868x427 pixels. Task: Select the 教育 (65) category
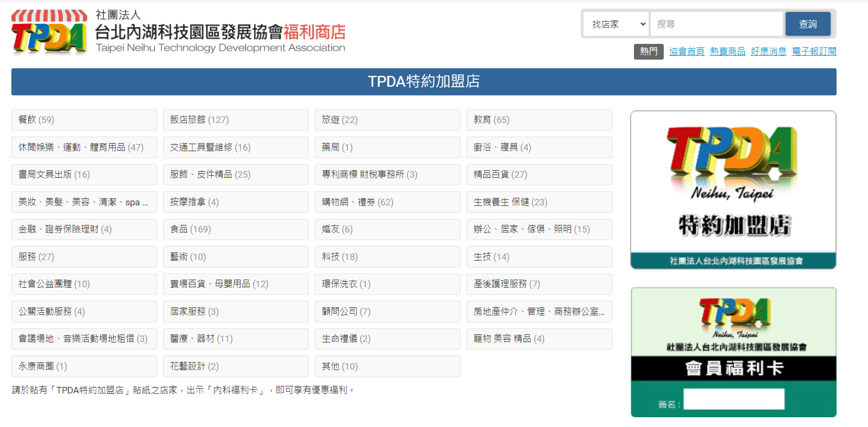[539, 120]
